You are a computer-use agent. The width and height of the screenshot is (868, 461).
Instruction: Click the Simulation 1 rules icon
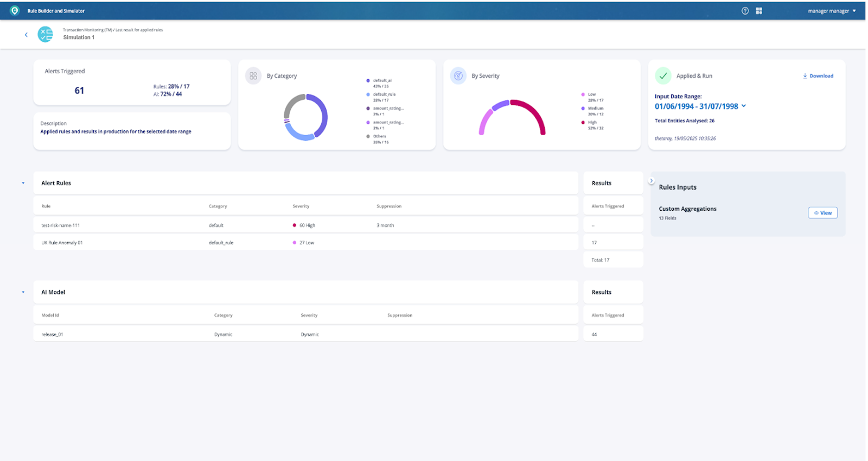[x=46, y=34]
